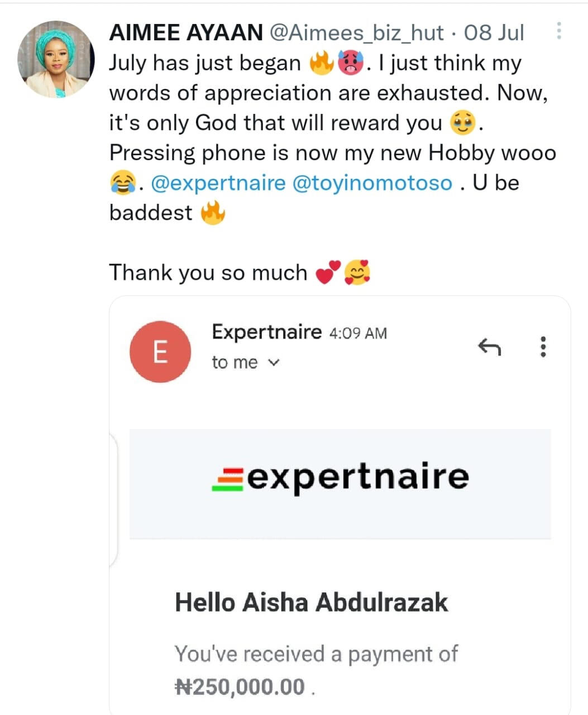Open AIMEE AYAAN's profile picture
The height and width of the screenshot is (715, 588).
click(56, 59)
